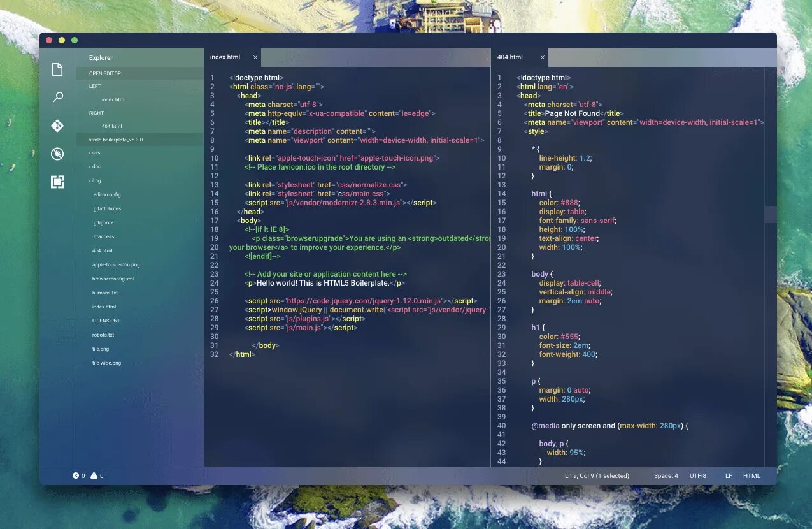Click the errors count icon in status bar
Image resolution: width=812 pixels, height=529 pixels.
tap(76, 475)
